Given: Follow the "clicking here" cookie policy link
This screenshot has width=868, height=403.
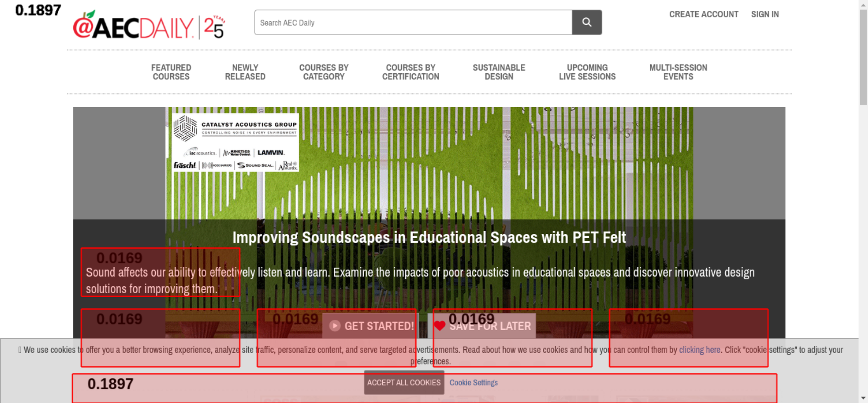Looking at the screenshot, I should (x=699, y=350).
